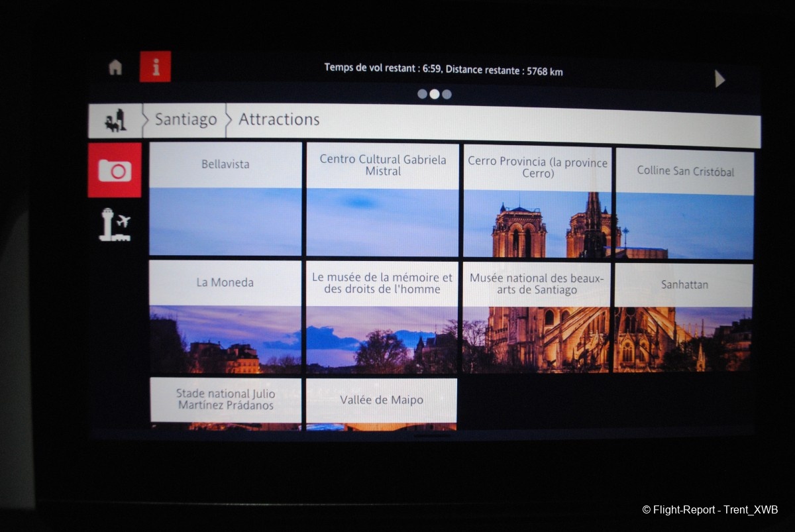The width and height of the screenshot is (795, 532).
Task: Click the destination guide travelers icon
Action: click(115, 121)
